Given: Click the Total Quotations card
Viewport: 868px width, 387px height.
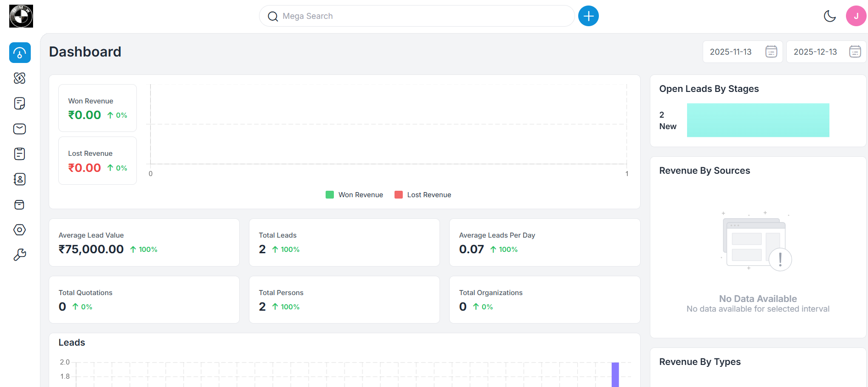Looking at the screenshot, I should click(x=144, y=300).
